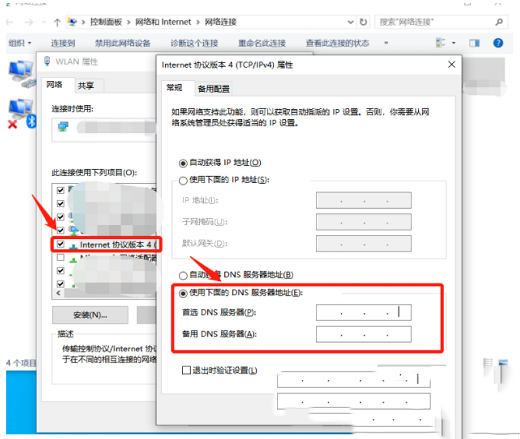Select 使用下面的 DNS 服务器地址 option
The height and width of the screenshot is (439, 520).
click(x=183, y=293)
